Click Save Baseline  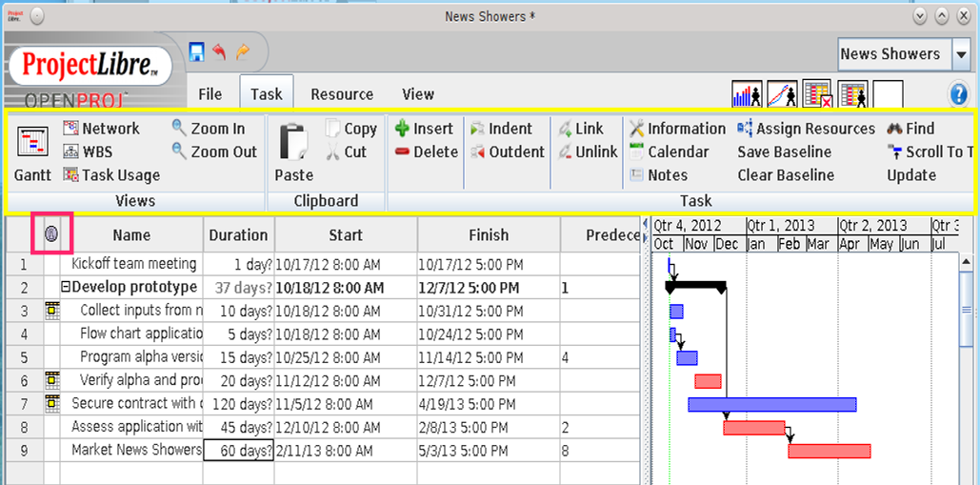point(785,152)
